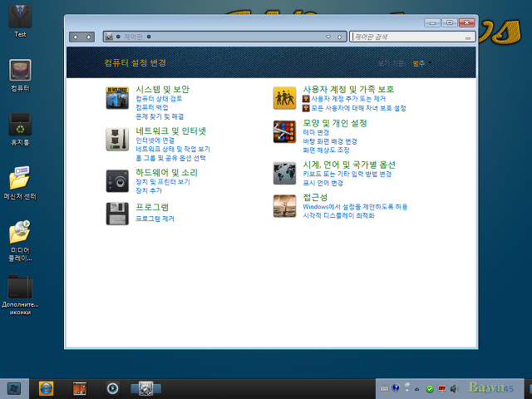Open the Ease of Access icon
Screen dimensions: 532x399
(x=284, y=206)
